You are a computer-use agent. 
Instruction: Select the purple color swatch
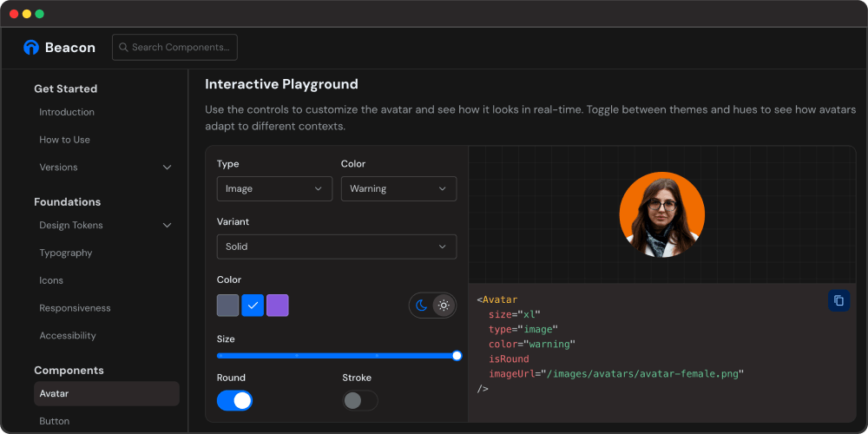coord(278,306)
